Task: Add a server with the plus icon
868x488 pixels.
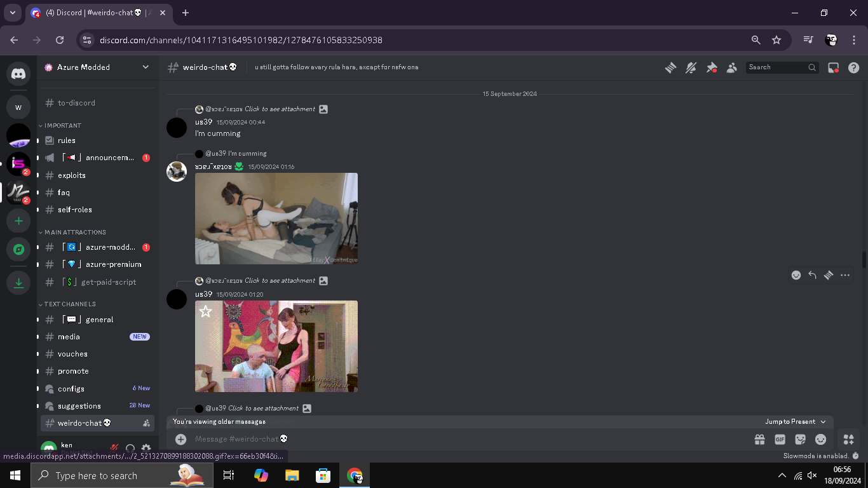Action: (x=18, y=221)
